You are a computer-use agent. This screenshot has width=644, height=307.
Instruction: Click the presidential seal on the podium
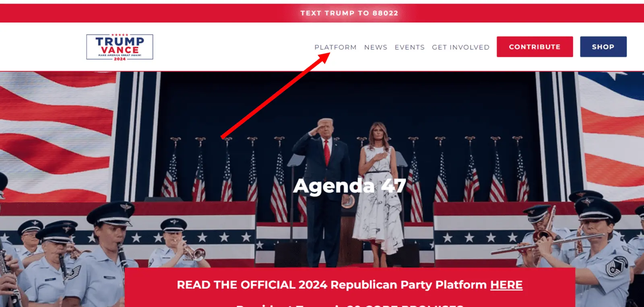point(348,201)
